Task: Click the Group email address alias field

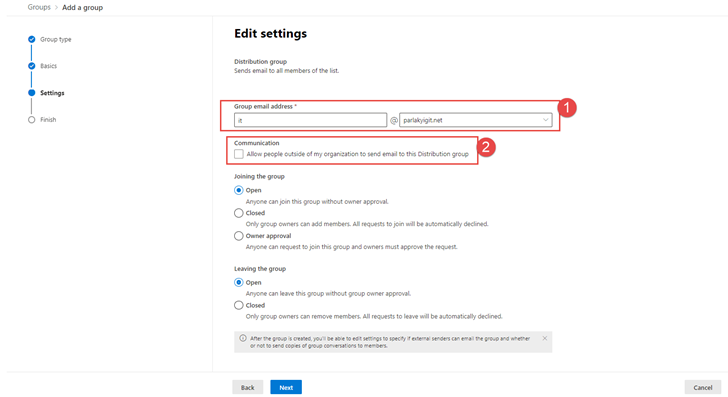Action: point(310,120)
